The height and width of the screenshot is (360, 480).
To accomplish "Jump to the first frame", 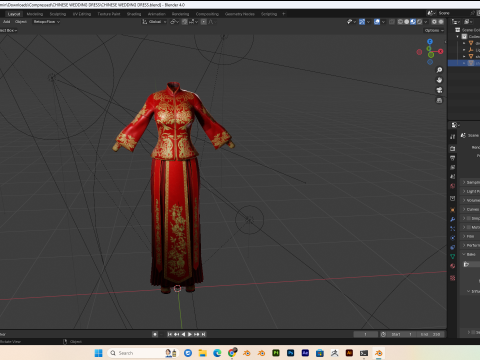I will (170, 334).
